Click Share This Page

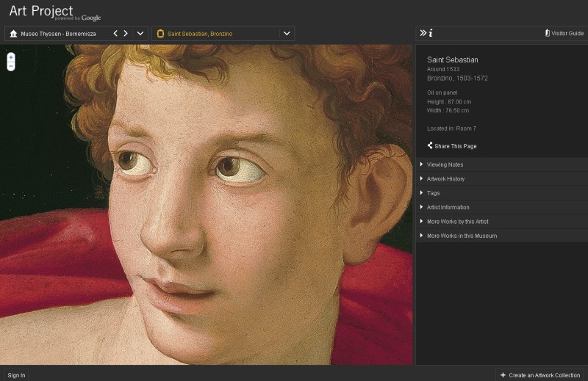pos(455,146)
